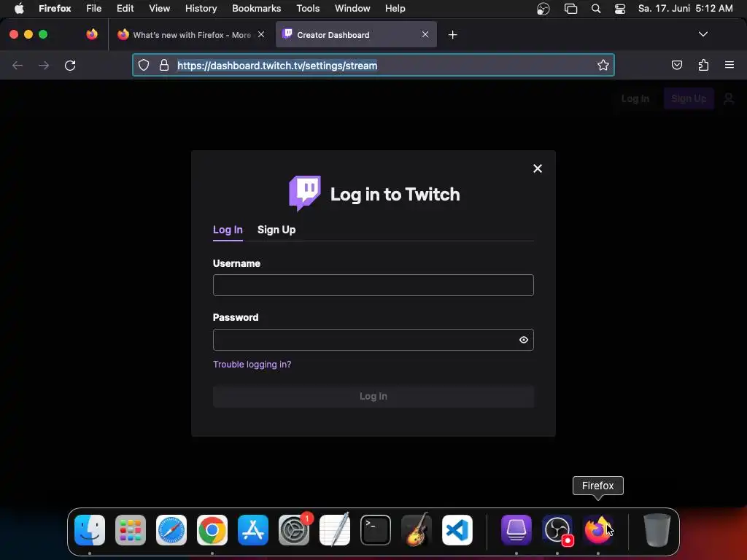
Task: Open TextEdit from the Dock
Action: 335,530
